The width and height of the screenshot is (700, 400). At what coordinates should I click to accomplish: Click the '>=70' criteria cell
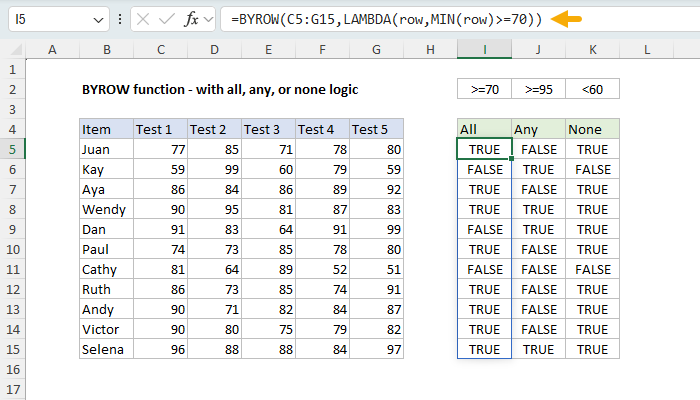[484, 89]
